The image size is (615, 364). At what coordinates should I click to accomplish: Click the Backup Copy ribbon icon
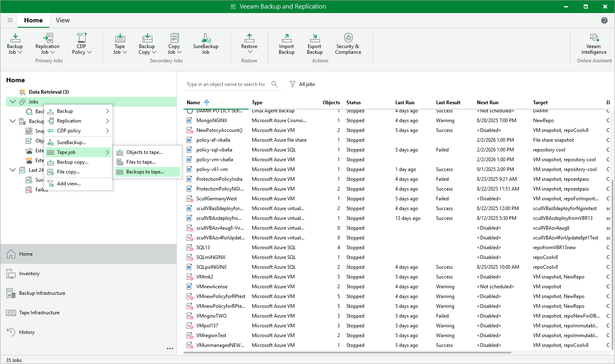[147, 38]
